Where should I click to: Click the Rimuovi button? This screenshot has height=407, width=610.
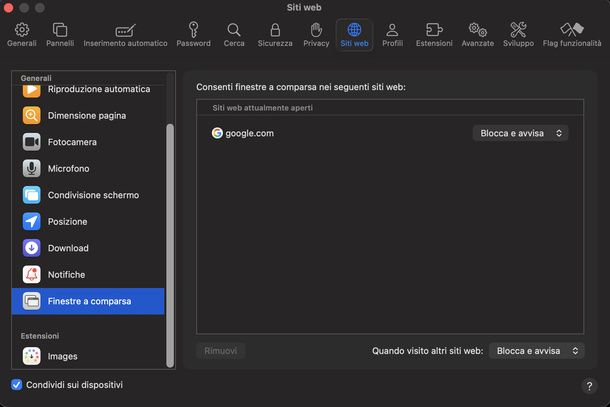[221, 351]
